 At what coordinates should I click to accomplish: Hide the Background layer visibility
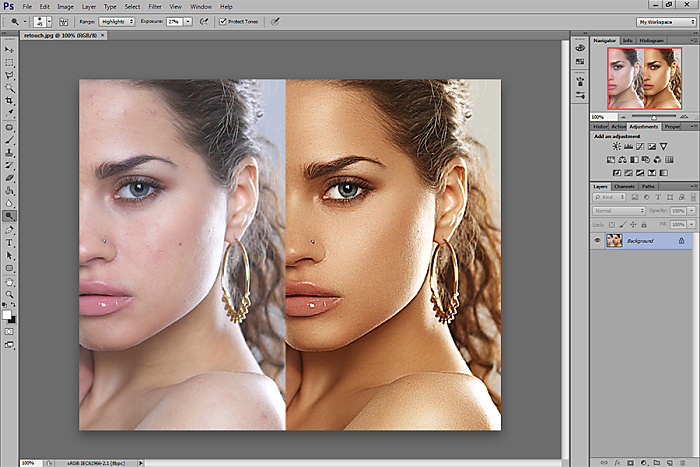click(597, 241)
